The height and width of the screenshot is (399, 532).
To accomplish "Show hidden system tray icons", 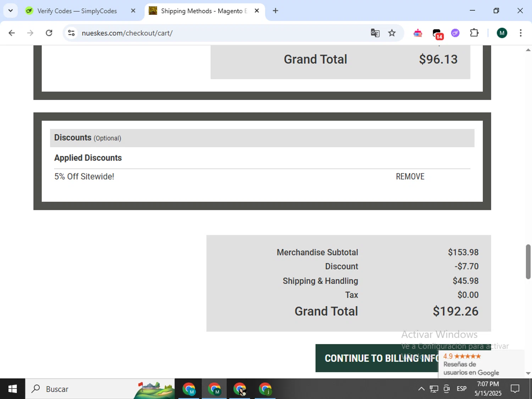I will pos(421,389).
